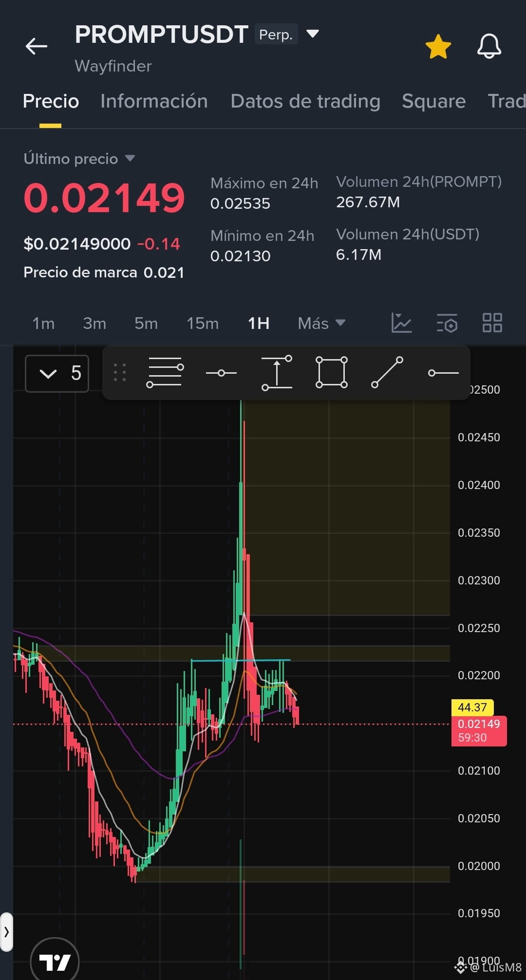Expand the Más timeframe dropdown

(x=321, y=323)
